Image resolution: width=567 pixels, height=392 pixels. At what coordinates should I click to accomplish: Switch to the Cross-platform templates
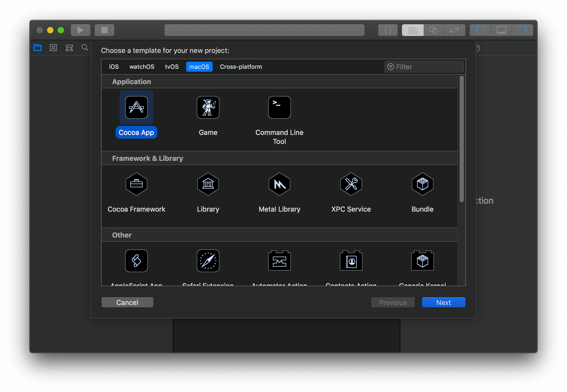click(241, 67)
